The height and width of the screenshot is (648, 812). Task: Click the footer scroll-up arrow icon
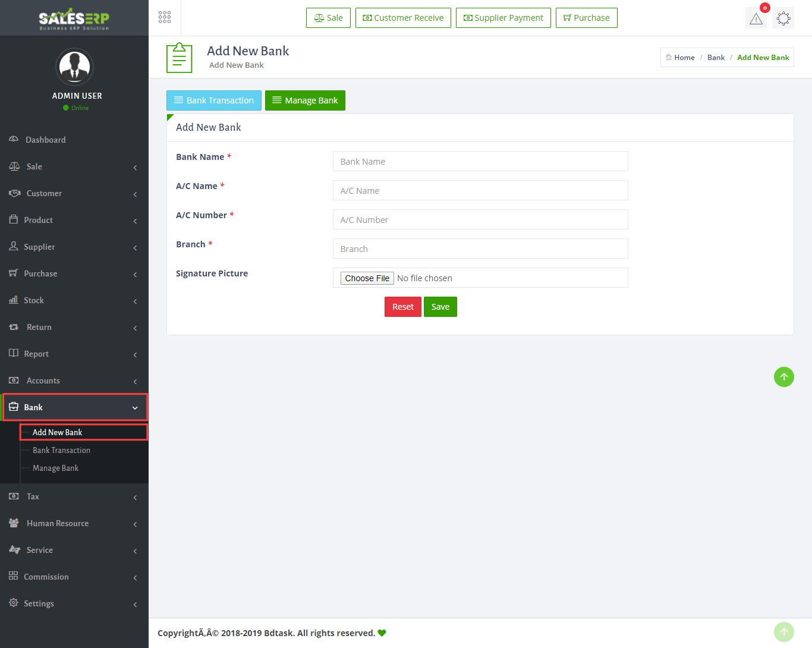(x=784, y=632)
